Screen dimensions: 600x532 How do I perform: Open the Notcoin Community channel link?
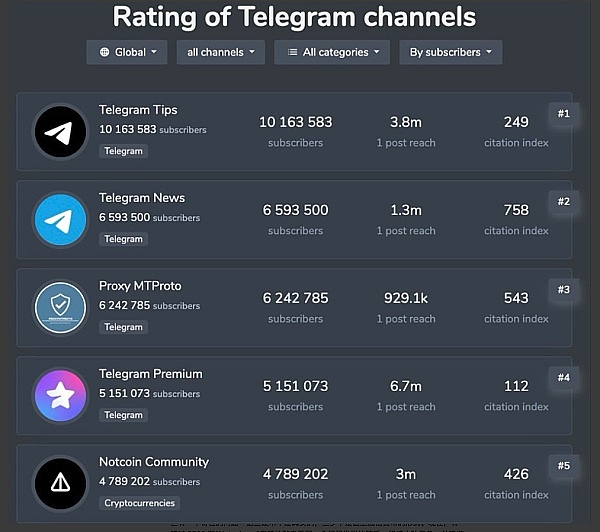point(154,462)
